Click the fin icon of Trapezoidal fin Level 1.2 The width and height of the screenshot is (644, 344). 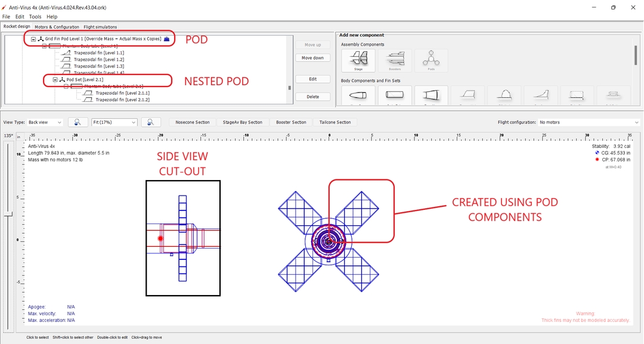66,60
